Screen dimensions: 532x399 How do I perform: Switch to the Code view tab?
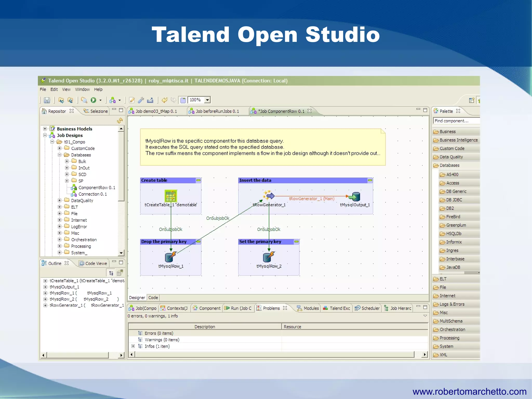153,298
